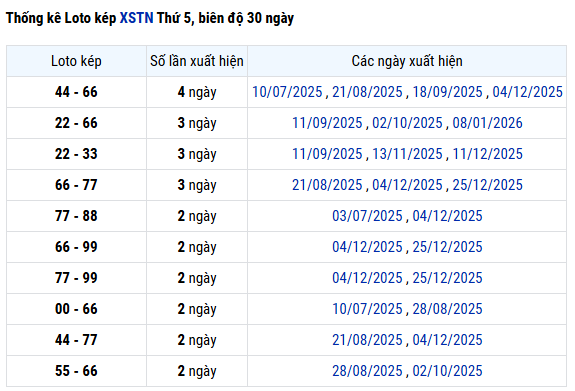Select the '44 - 66' loto pair cell
The height and width of the screenshot is (391, 575).
(76, 92)
